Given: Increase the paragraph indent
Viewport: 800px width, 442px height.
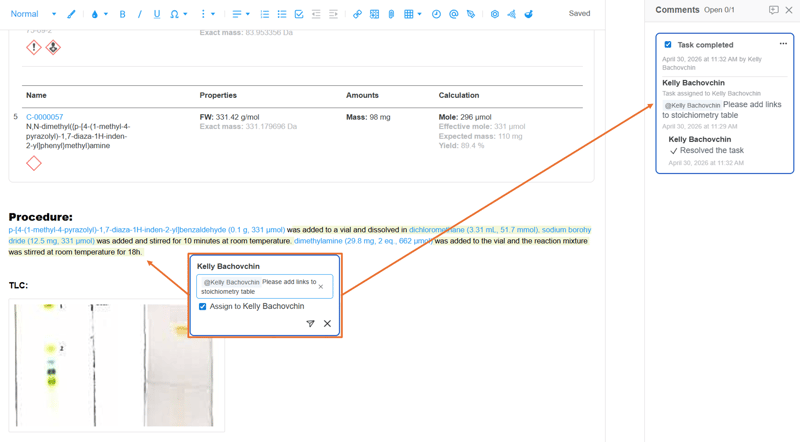Looking at the screenshot, I should coord(333,14).
